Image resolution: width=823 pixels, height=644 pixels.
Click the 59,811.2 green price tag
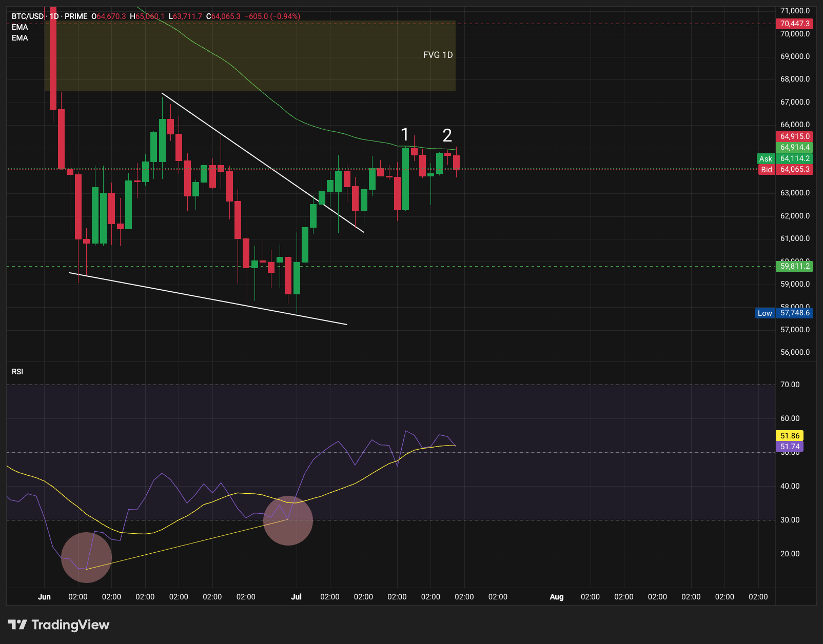[794, 266]
